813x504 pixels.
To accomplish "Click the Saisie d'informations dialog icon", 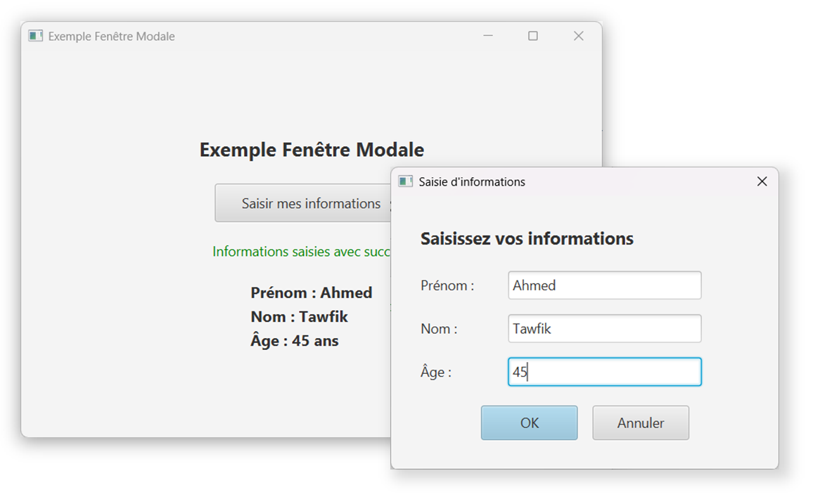I will pyautogui.click(x=406, y=181).
